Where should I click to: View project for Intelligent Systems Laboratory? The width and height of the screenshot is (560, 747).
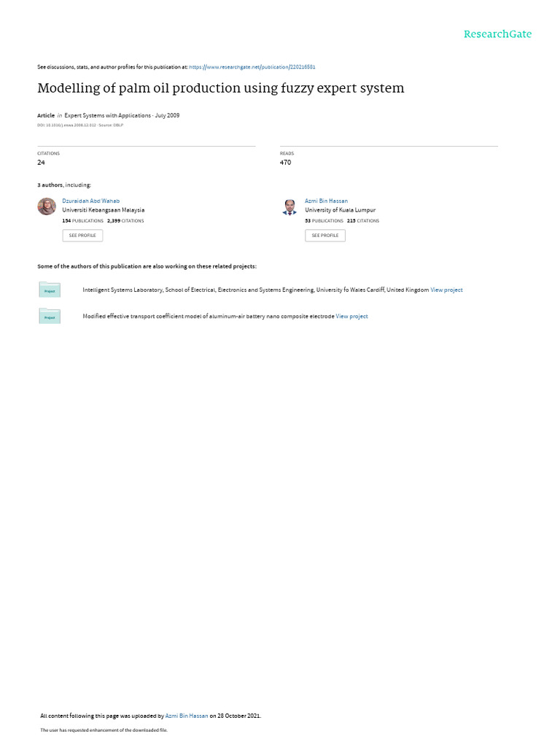446,290
